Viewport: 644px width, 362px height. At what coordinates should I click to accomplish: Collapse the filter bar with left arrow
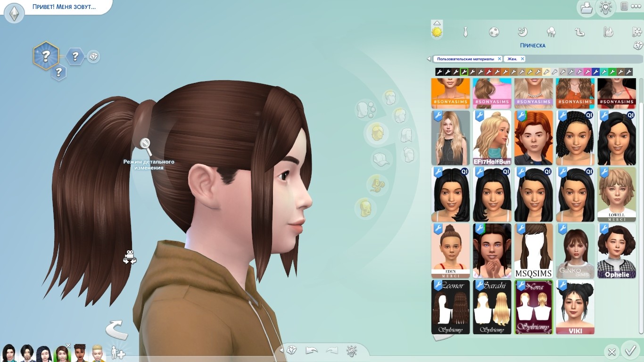coord(429,59)
